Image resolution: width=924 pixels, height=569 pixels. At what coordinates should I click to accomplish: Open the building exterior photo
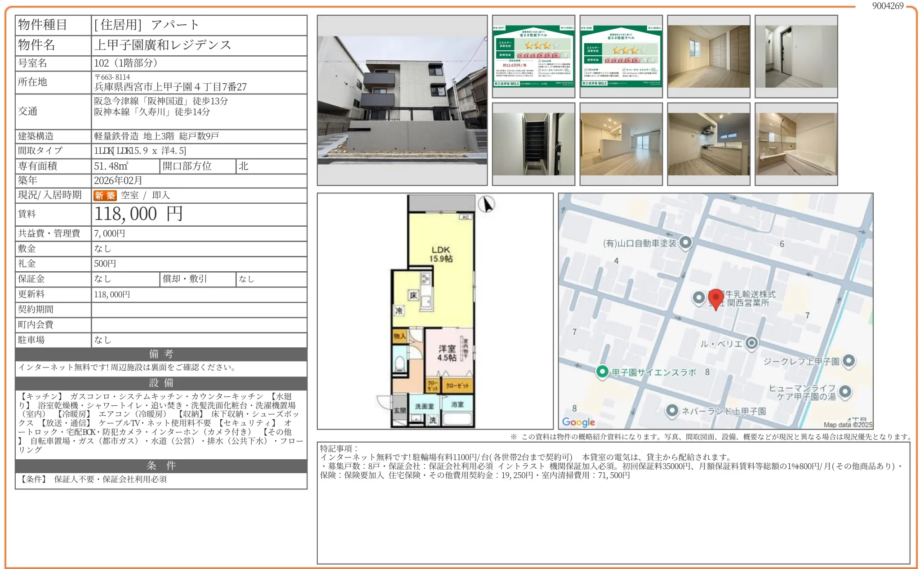(402, 101)
